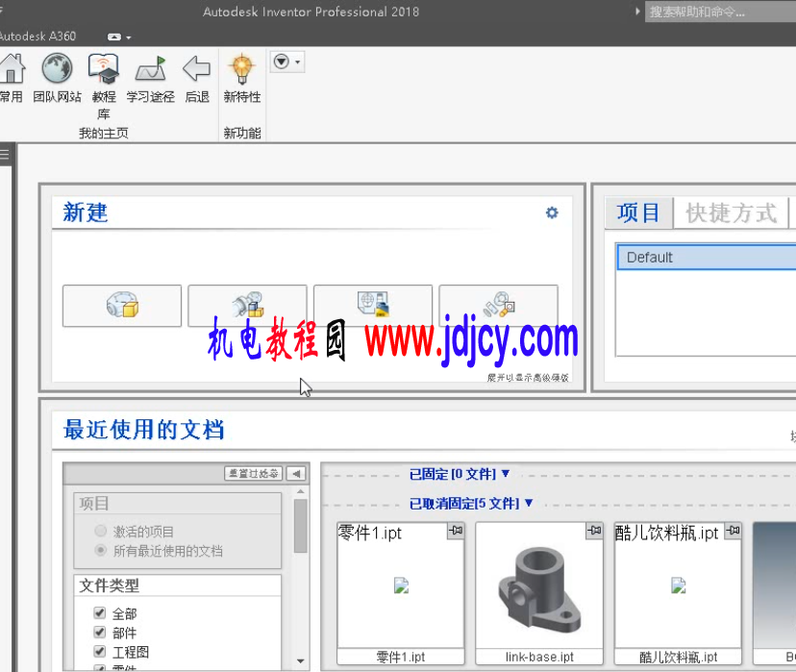Image resolution: width=796 pixels, height=672 pixels.
Task: Click the 我的主页 ribbon panel label
Action: click(x=104, y=133)
